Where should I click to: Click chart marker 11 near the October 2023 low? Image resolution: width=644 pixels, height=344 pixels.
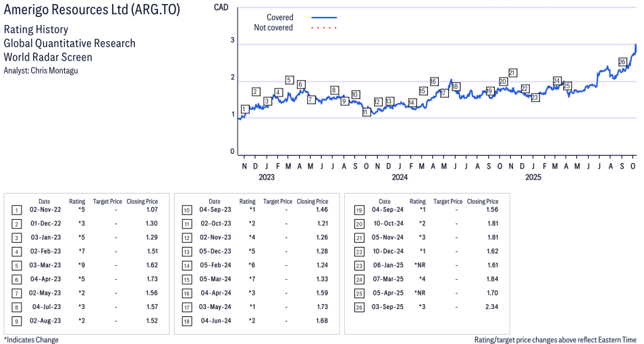[366, 112]
